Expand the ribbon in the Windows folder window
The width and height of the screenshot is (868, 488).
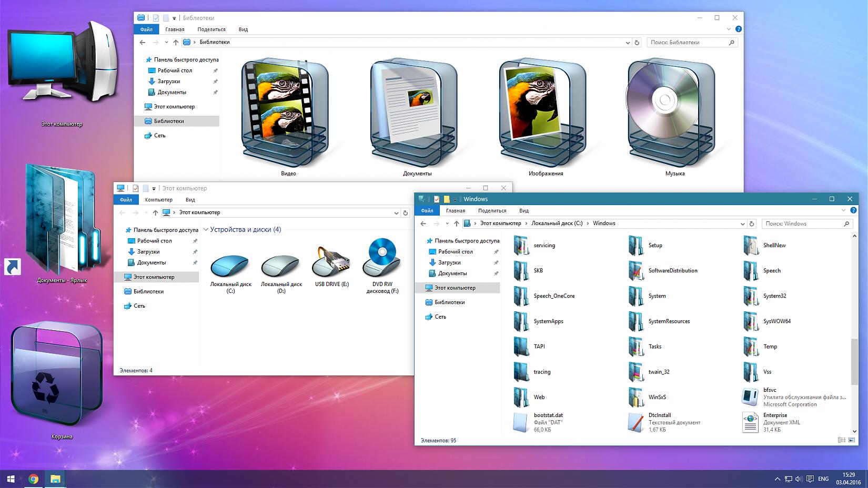843,210
